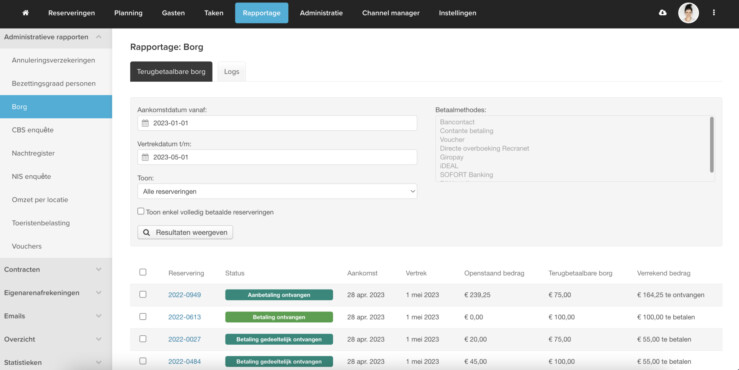Switch to Terugbetaalbare borg tab
The width and height of the screenshot is (739, 370).
171,72
